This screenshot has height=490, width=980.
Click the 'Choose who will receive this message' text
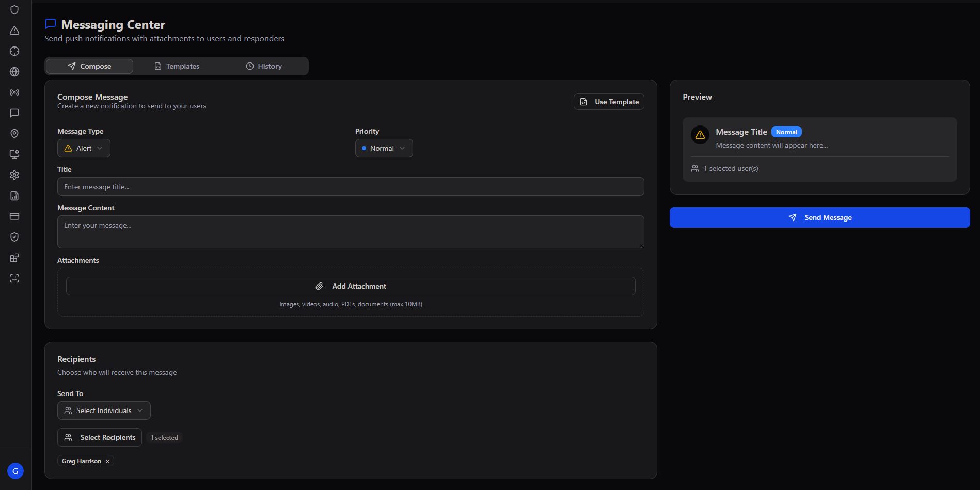pyautogui.click(x=117, y=372)
